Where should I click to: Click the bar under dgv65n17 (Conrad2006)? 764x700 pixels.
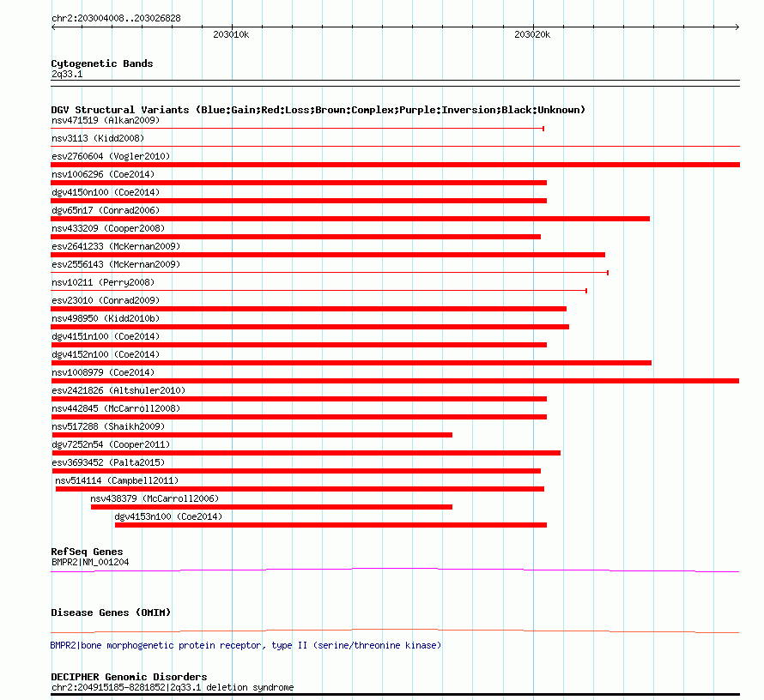(350, 219)
